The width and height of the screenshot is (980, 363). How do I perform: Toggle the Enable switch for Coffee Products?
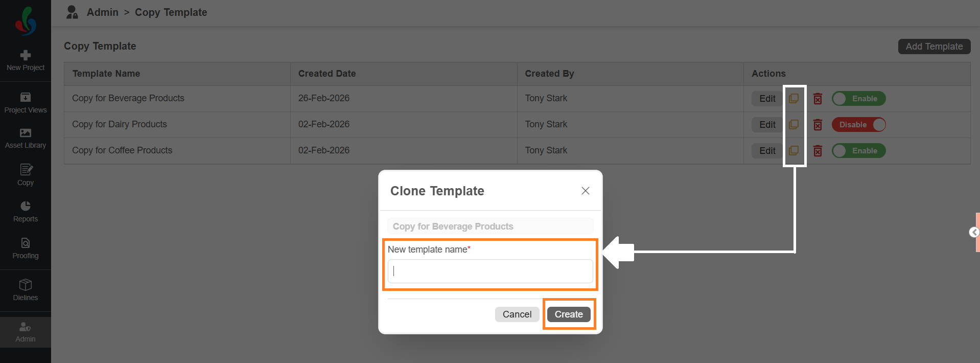(x=858, y=151)
